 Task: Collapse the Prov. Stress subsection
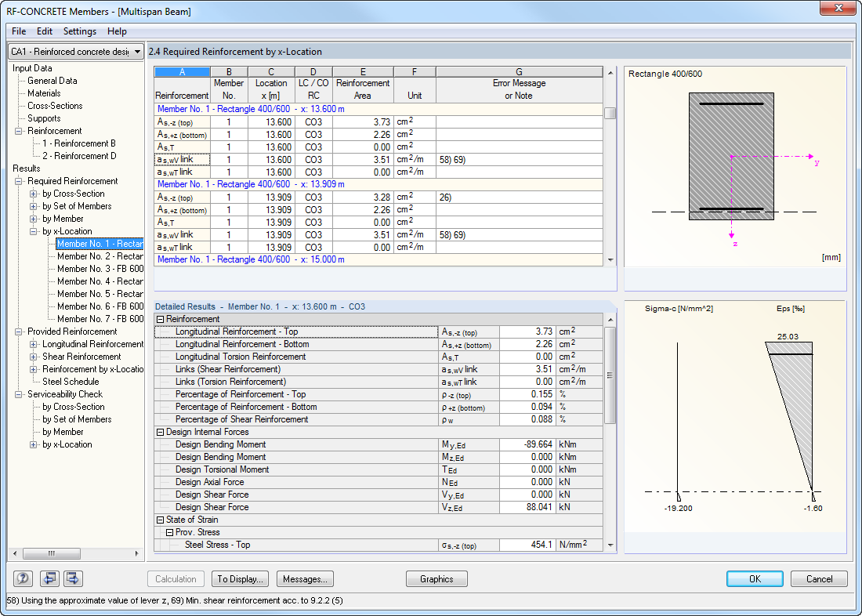coord(170,532)
